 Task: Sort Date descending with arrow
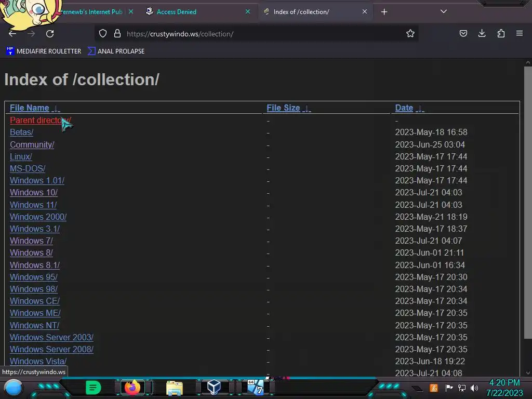pos(420,109)
